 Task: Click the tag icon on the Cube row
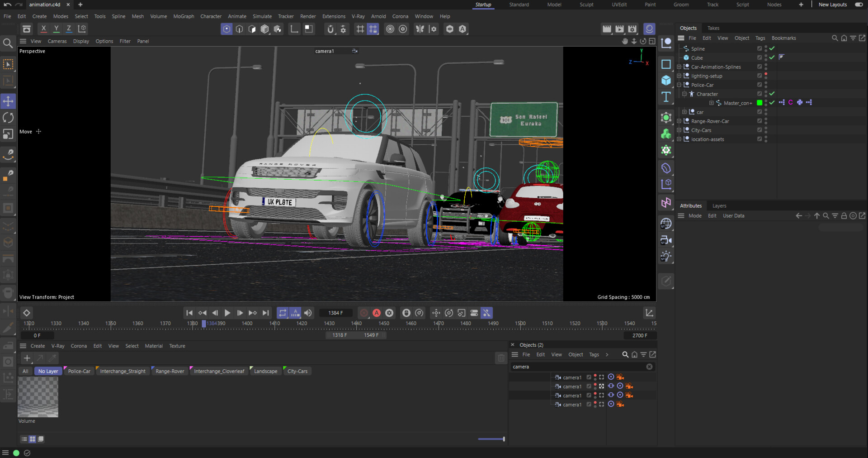[782, 57]
